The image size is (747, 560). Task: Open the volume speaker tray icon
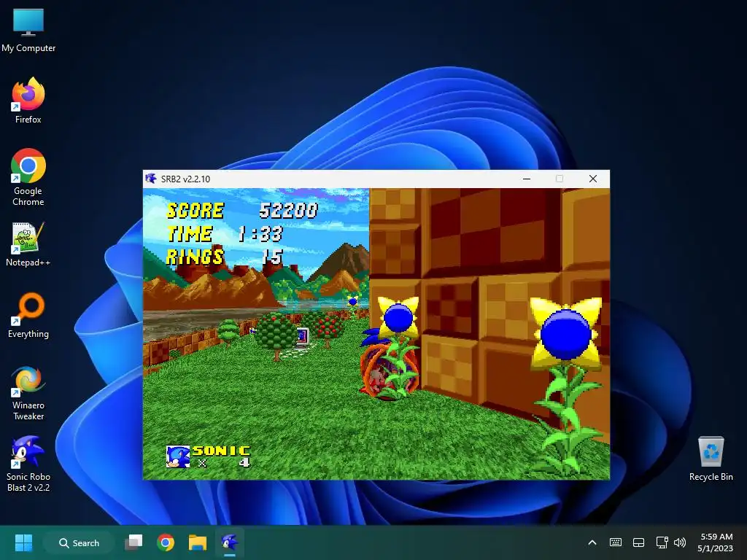tap(680, 542)
